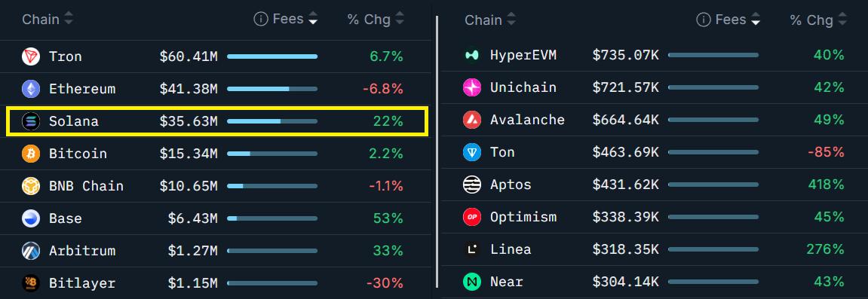Click the Fees info icon in right table
The image size is (868, 299).
click(703, 20)
